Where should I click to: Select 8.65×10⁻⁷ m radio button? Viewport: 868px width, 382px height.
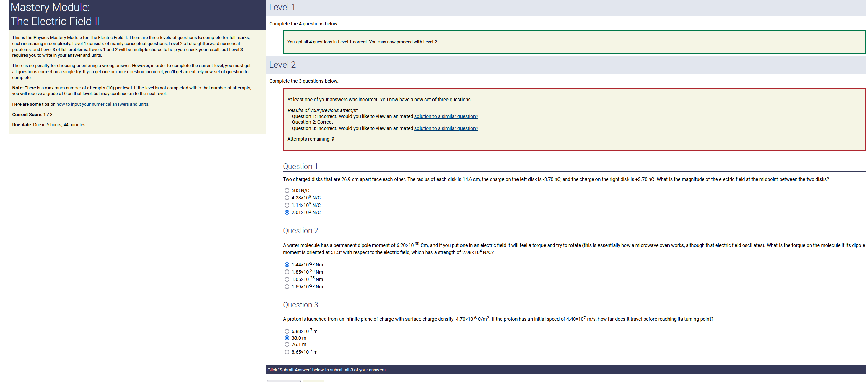pyautogui.click(x=287, y=352)
